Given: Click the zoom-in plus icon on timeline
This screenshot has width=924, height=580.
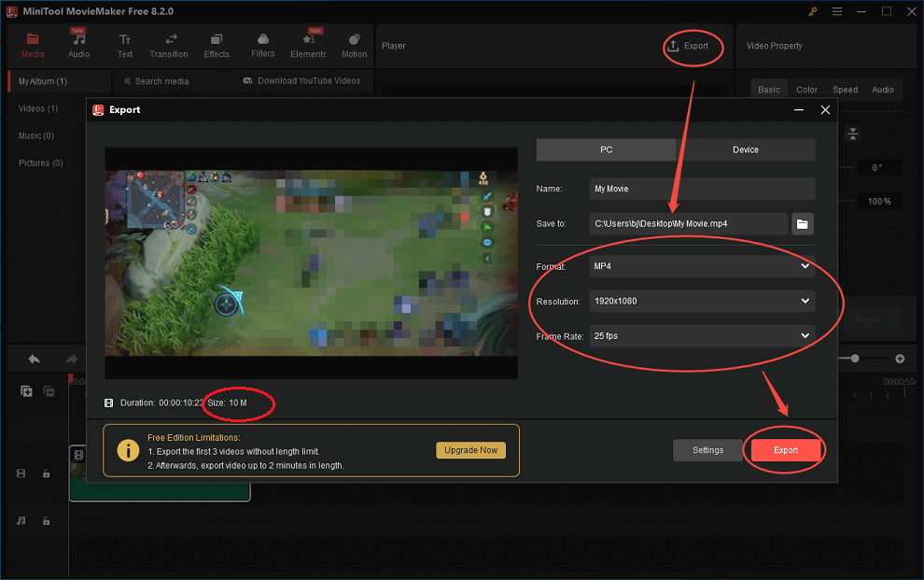Looking at the screenshot, I should click(900, 359).
